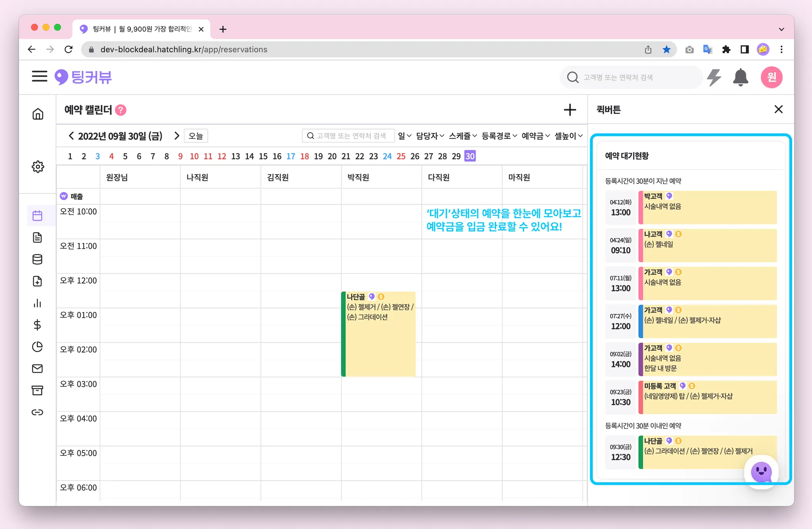Click the 오늘 button
The height and width of the screenshot is (529, 812).
pos(195,136)
